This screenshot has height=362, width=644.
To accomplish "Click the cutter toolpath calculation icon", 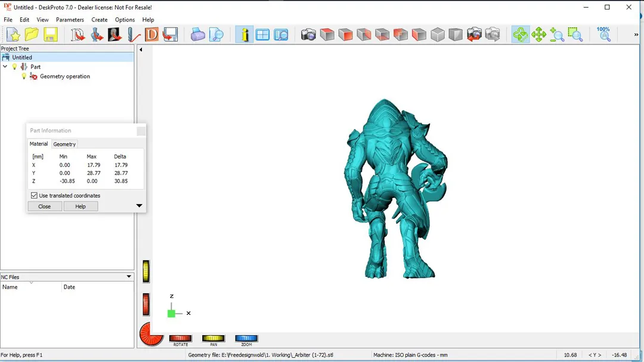I will coord(133,35).
